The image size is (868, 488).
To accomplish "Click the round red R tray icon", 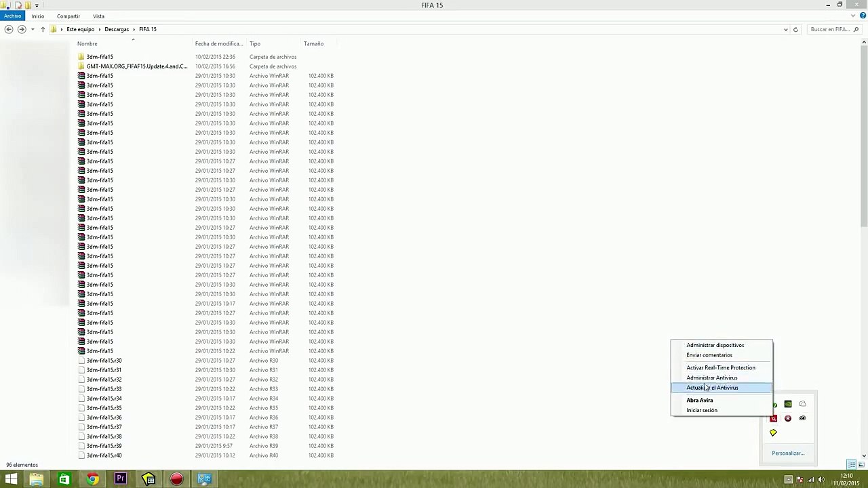I will [x=788, y=419].
